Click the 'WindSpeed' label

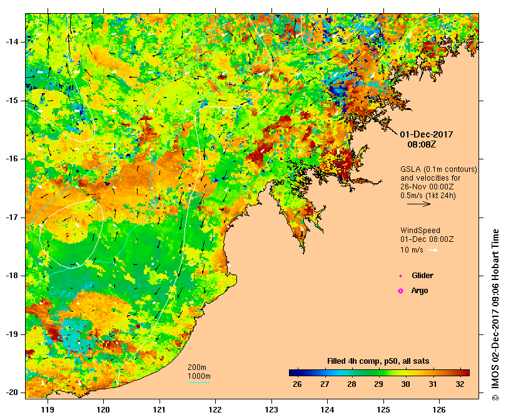click(x=420, y=231)
